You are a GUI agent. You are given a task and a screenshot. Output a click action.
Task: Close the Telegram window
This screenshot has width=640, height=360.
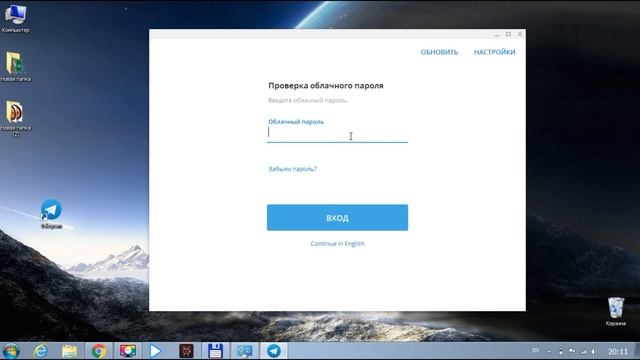(x=520, y=34)
